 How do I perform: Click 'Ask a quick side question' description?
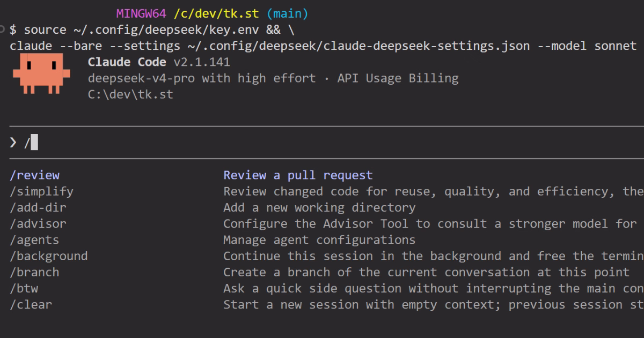coord(434,288)
